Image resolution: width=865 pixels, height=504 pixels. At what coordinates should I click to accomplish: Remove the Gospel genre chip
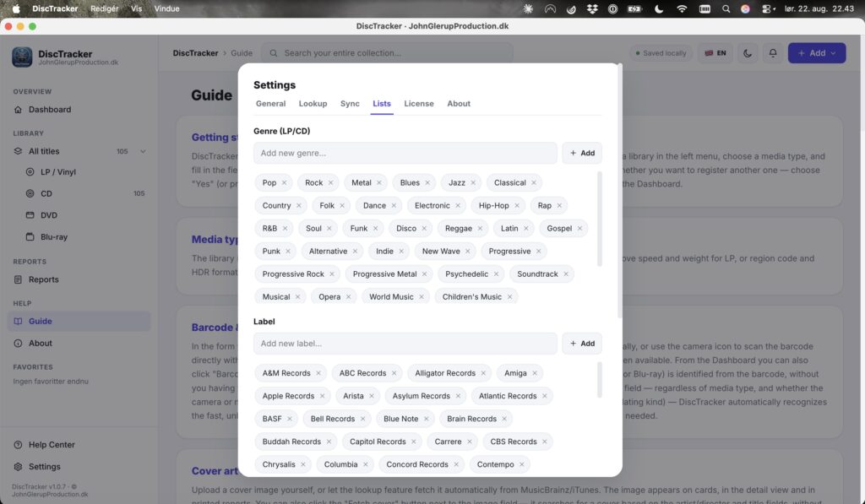(x=579, y=228)
